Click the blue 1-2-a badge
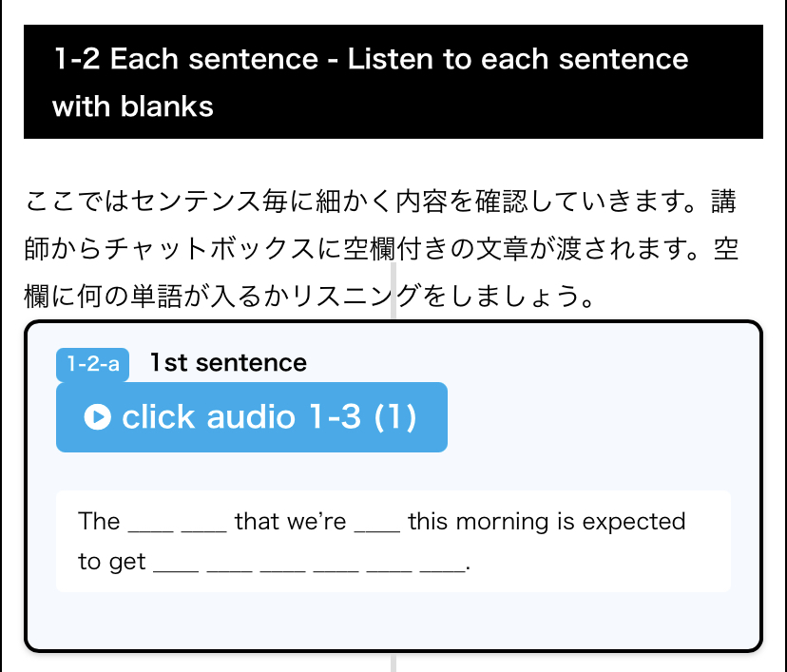787x672 pixels. click(x=92, y=364)
